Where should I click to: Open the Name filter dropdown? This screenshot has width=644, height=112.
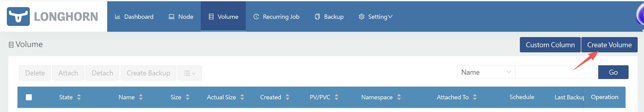point(486,72)
